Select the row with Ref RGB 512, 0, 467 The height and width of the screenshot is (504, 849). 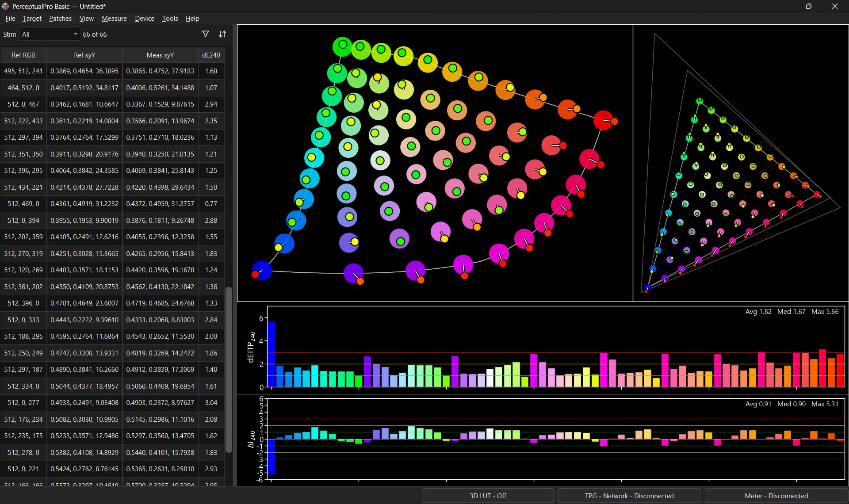[112, 104]
